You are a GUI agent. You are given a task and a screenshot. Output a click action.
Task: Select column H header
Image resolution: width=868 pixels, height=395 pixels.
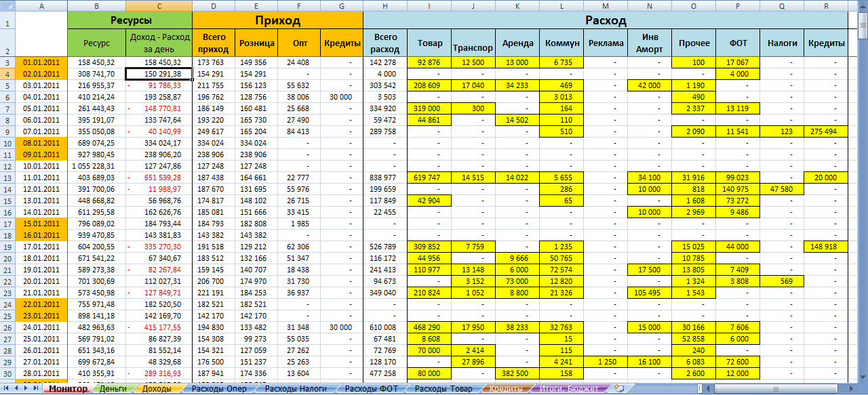tap(385, 5)
